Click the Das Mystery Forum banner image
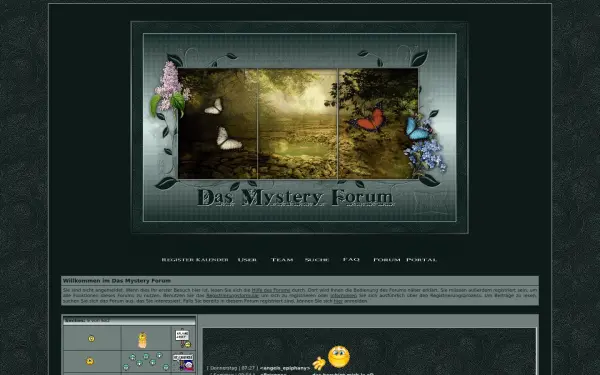Viewport: 600px width, 375px height. pos(300,127)
